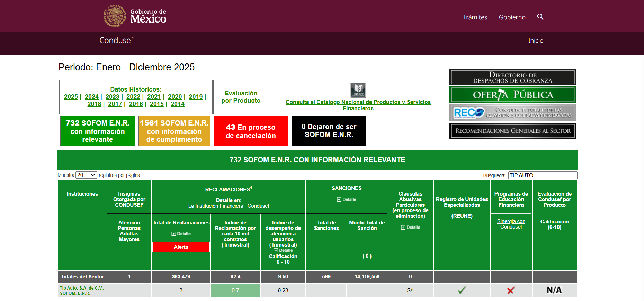Open the Gobierno menu
The image size is (644, 301).
point(512,17)
